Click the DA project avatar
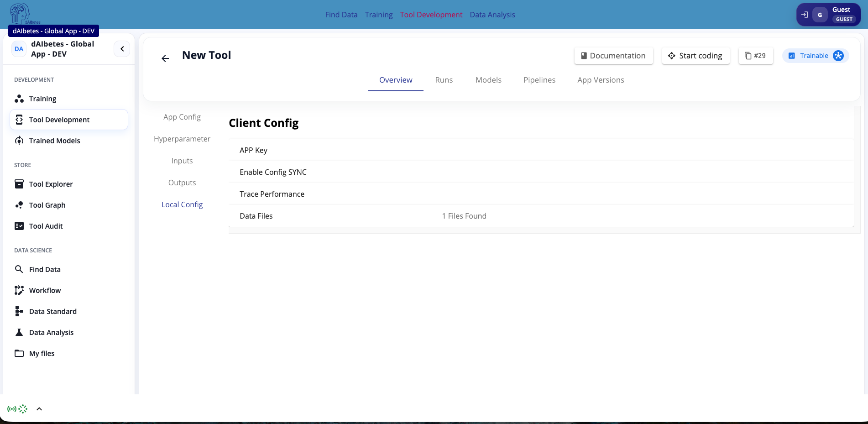Image resolution: width=868 pixels, height=424 pixels. pos(19,49)
